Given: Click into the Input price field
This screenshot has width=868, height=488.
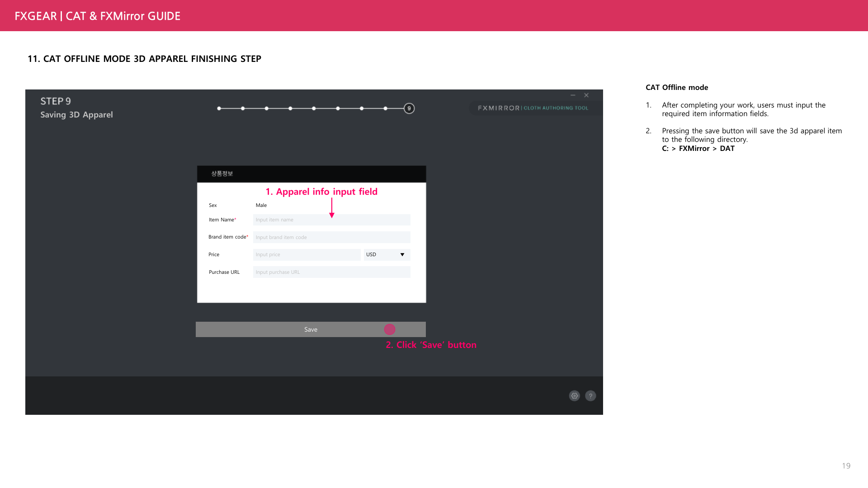Looking at the screenshot, I should (x=307, y=255).
